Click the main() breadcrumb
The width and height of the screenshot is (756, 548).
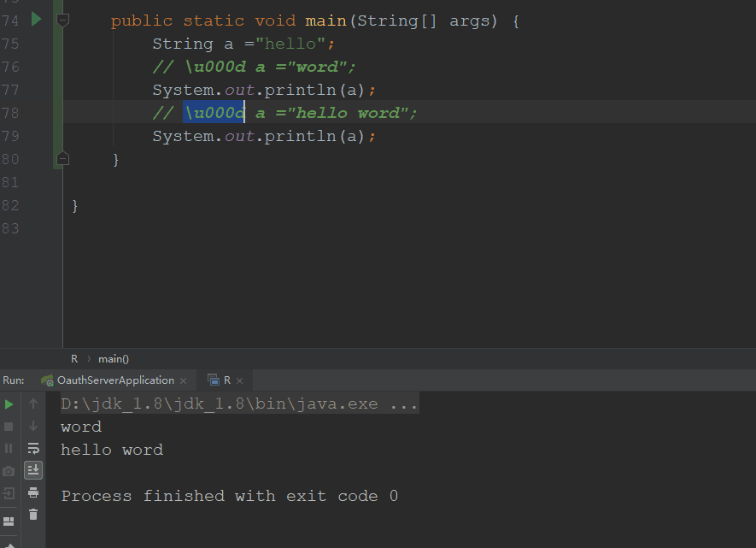tap(114, 359)
